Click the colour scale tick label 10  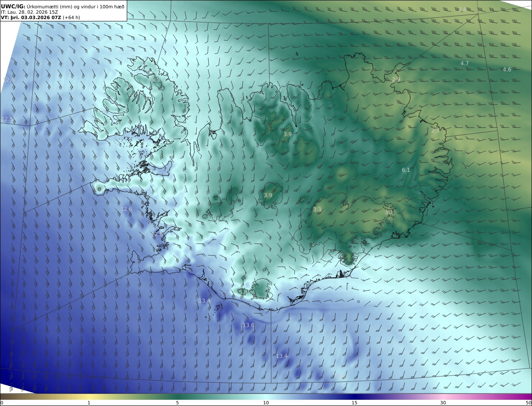point(266,403)
